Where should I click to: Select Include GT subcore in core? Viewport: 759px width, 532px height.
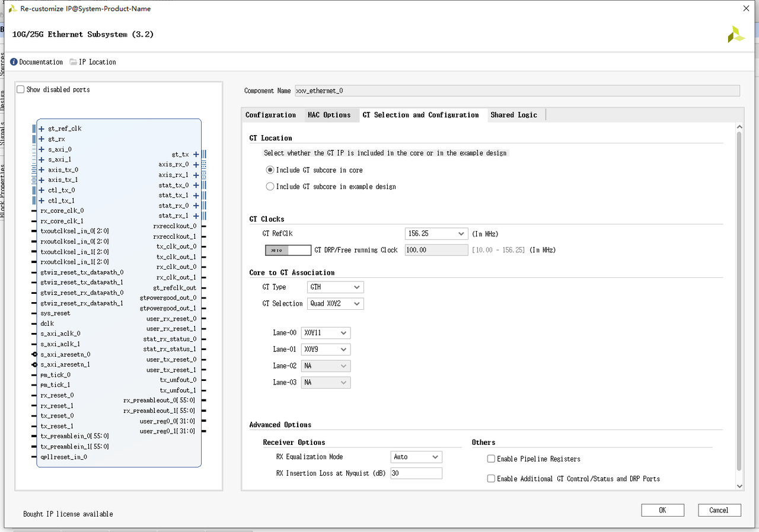[x=270, y=170]
